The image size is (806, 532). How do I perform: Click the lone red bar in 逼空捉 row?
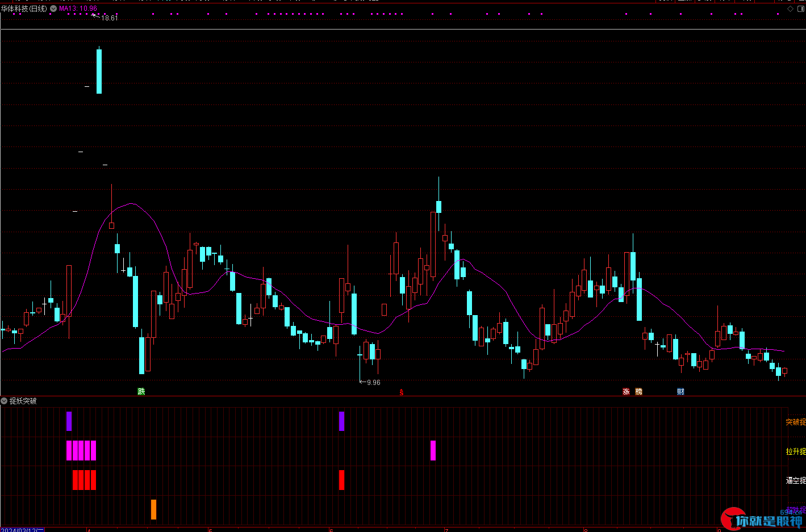(x=341, y=480)
